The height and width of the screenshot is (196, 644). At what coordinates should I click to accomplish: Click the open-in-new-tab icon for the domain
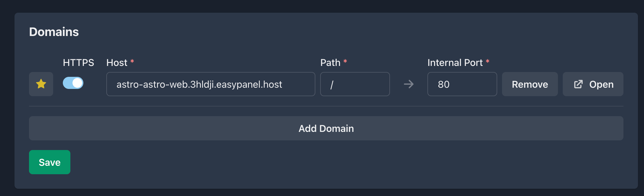(x=578, y=84)
